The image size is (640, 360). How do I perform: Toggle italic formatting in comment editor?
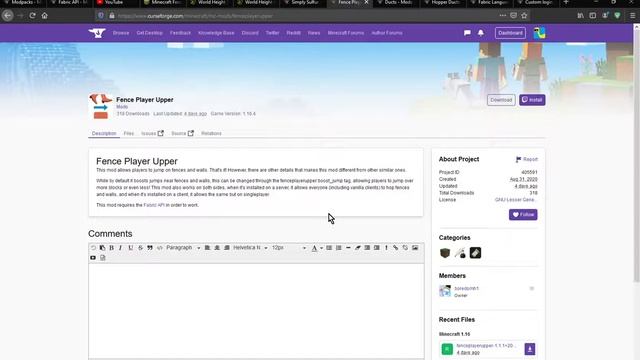[x=120, y=248]
